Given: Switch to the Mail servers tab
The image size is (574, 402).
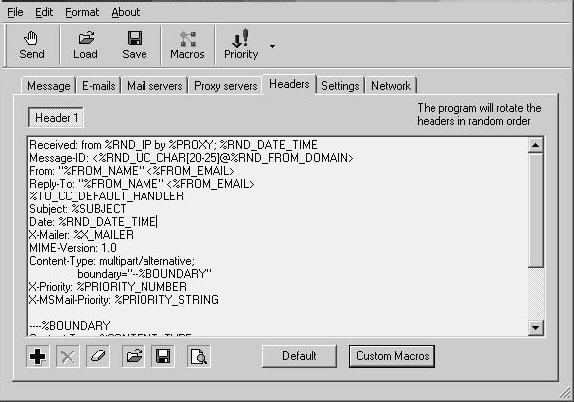Looking at the screenshot, I should click(154, 86).
